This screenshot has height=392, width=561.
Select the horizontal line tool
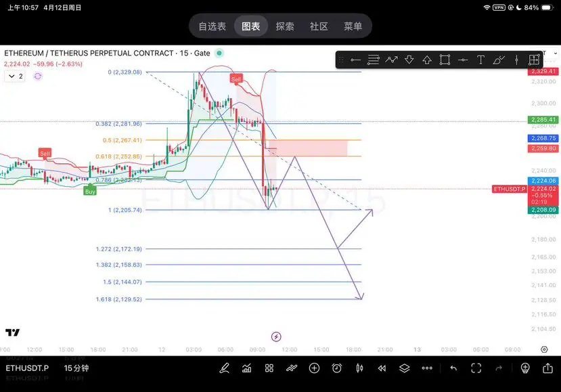coord(463,60)
